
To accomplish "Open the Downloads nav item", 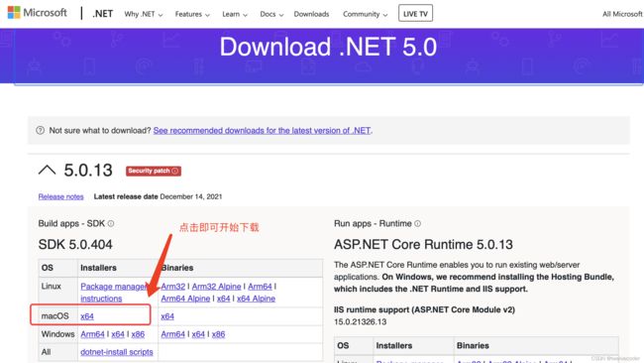I will click(311, 14).
